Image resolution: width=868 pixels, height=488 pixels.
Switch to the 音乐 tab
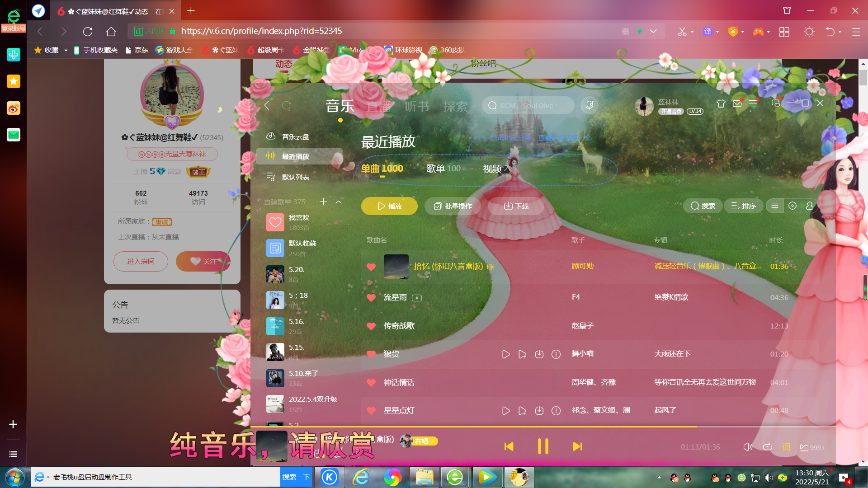click(340, 106)
